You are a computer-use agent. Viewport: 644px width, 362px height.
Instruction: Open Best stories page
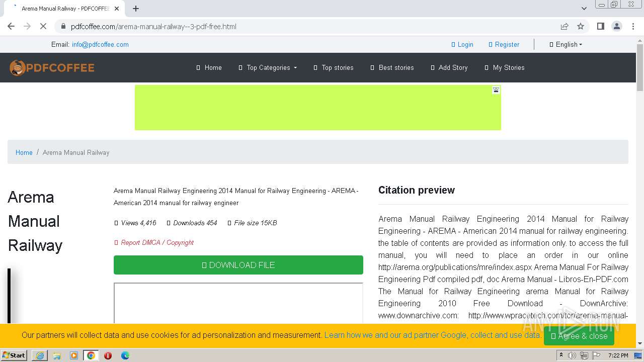point(392,67)
